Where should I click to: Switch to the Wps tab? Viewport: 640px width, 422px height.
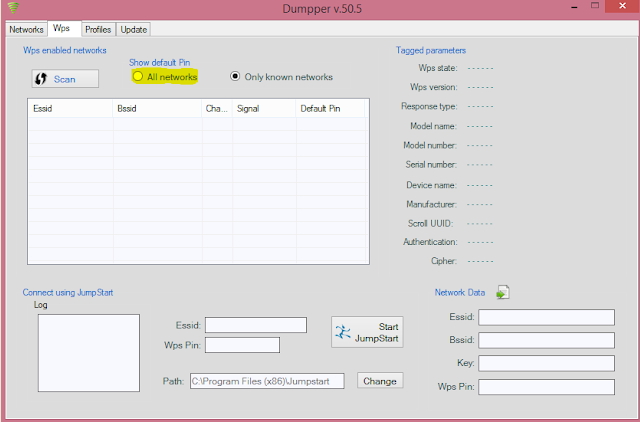coord(62,28)
